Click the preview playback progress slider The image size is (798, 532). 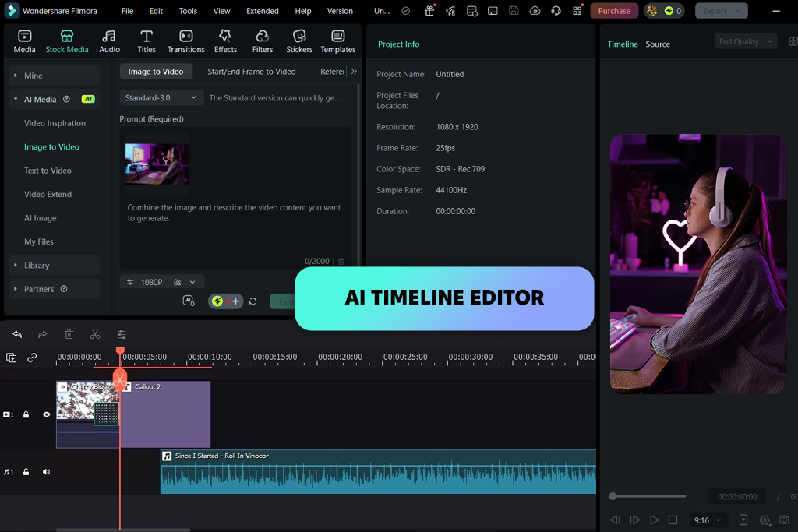(x=648, y=496)
